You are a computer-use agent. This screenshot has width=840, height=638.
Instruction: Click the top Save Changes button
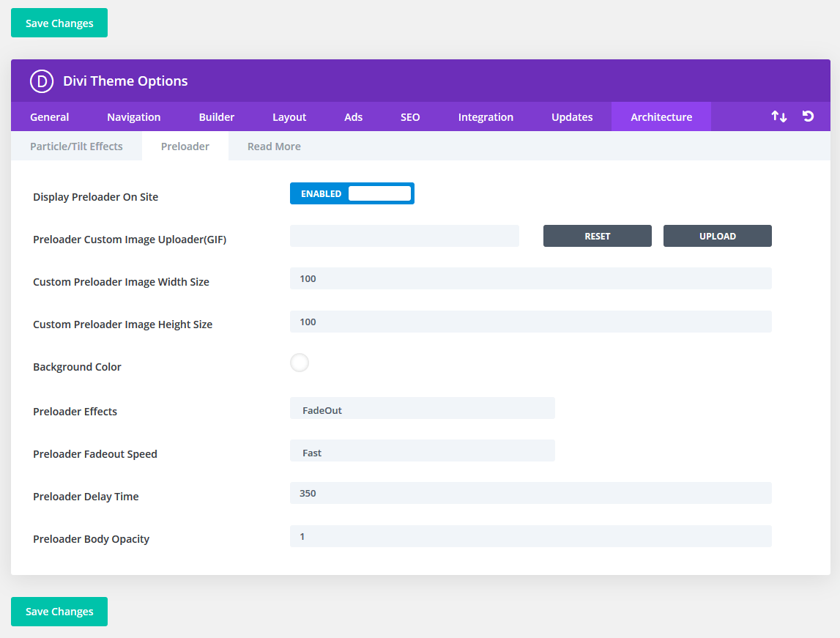59,23
